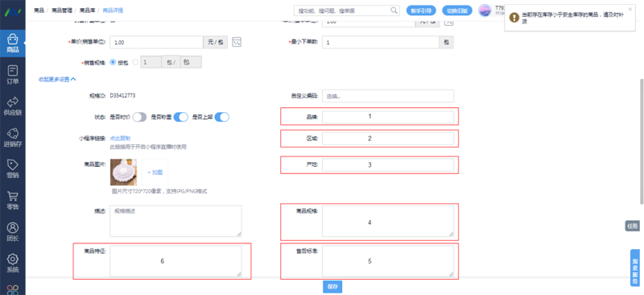Go to 商品管理 in the breadcrumb
644x295 pixels.
point(62,10)
